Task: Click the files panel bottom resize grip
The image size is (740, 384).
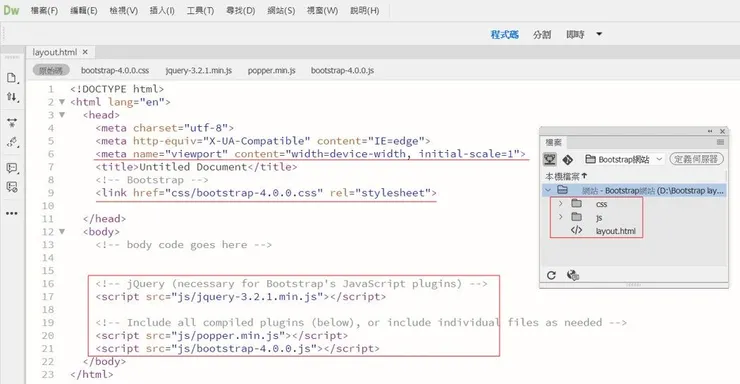Action: tap(633, 284)
